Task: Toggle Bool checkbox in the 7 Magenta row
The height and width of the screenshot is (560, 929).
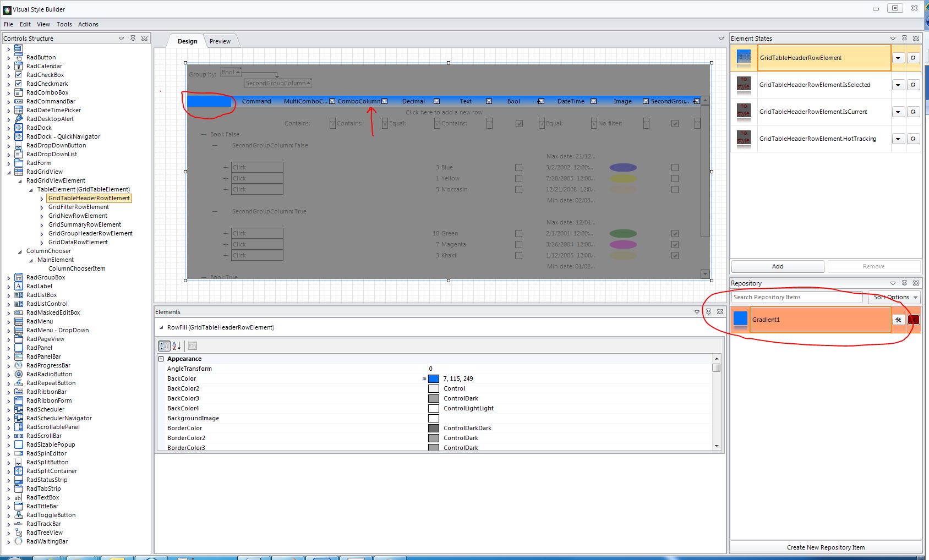Action: coord(518,244)
